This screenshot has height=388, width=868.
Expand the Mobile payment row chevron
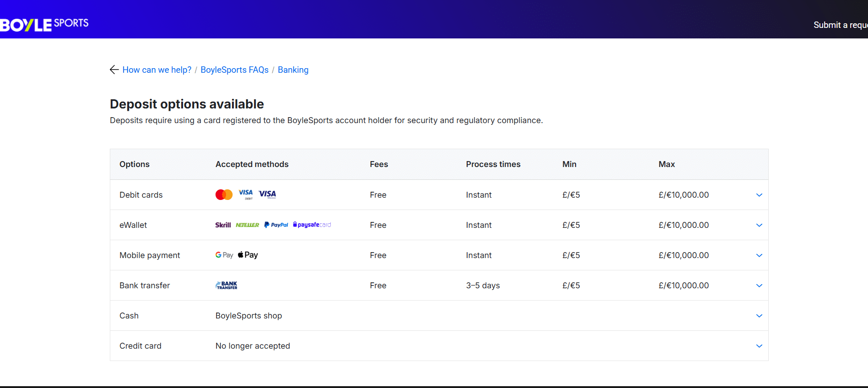(x=759, y=255)
